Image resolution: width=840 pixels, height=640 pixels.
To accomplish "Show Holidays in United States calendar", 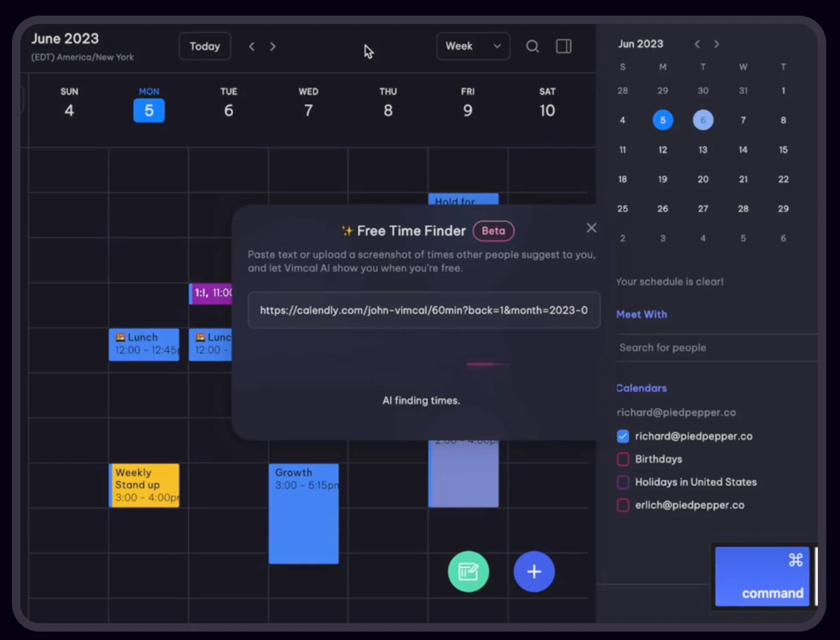I will point(623,482).
